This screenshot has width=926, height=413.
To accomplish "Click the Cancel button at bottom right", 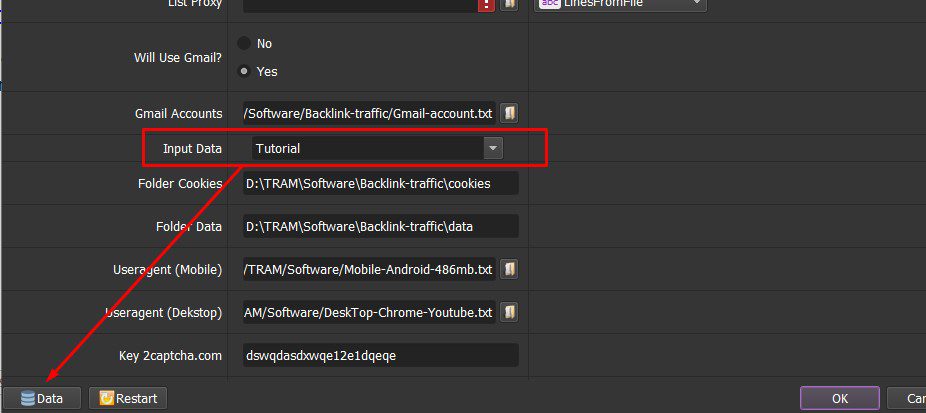I will pyautogui.click(x=907, y=398).
